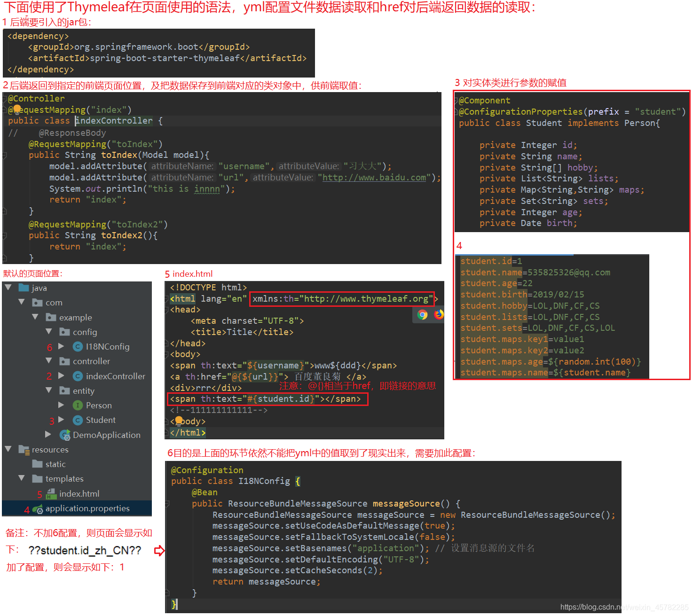693x616 pixels.
Task: Expand the Person interface arrow
Action: [61, 405]
